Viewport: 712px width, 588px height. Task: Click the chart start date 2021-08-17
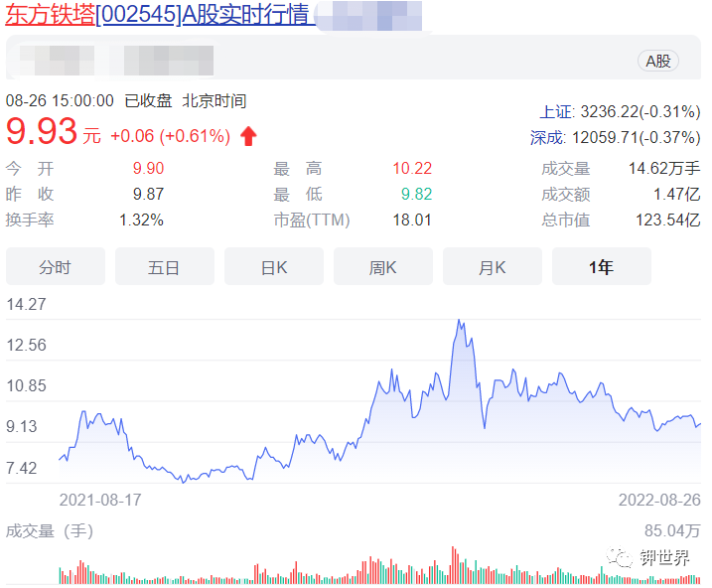(x=100, y=500)
